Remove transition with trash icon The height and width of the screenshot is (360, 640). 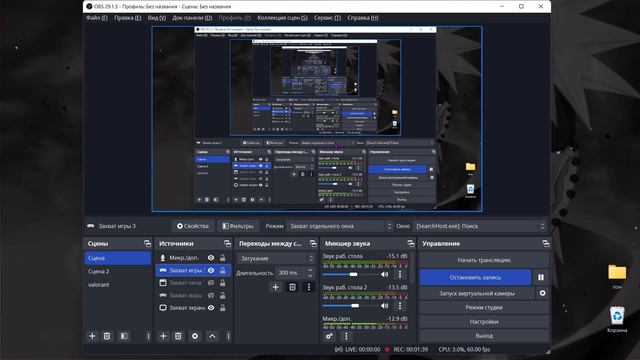click(x=292, y=287)
